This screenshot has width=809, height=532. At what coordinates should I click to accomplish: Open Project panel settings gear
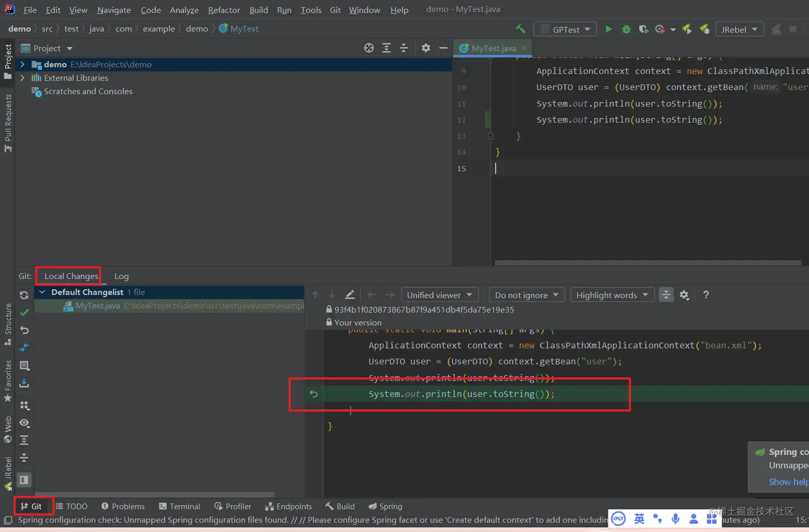pos(425,48)
